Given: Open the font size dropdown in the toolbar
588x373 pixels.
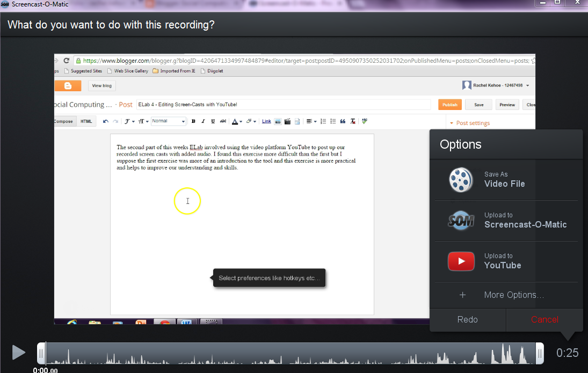Looking at the screenshot, I should 143,121.
